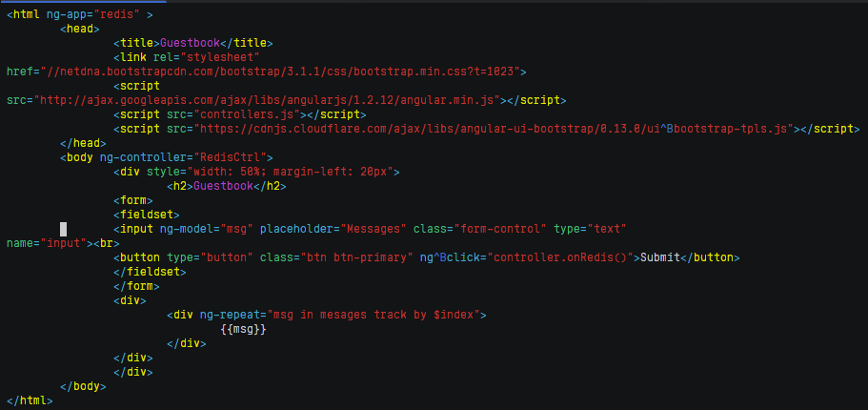This screenshot has width=868, height=410.
Task: Click the opening fieldset tag
Action: [146, 215]
